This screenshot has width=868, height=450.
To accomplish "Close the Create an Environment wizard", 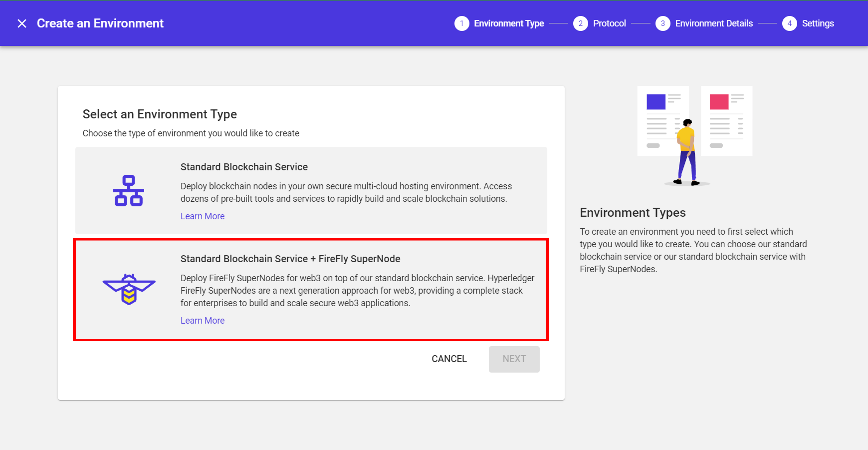I will tap(22, 23).
